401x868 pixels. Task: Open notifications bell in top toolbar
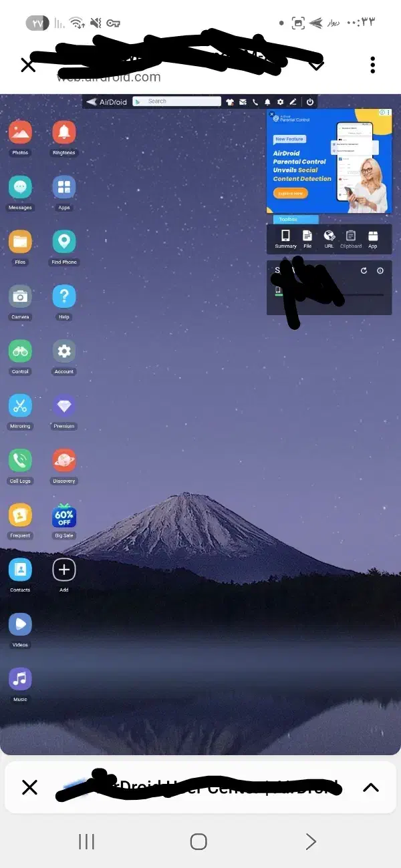[x=267, y=101]
